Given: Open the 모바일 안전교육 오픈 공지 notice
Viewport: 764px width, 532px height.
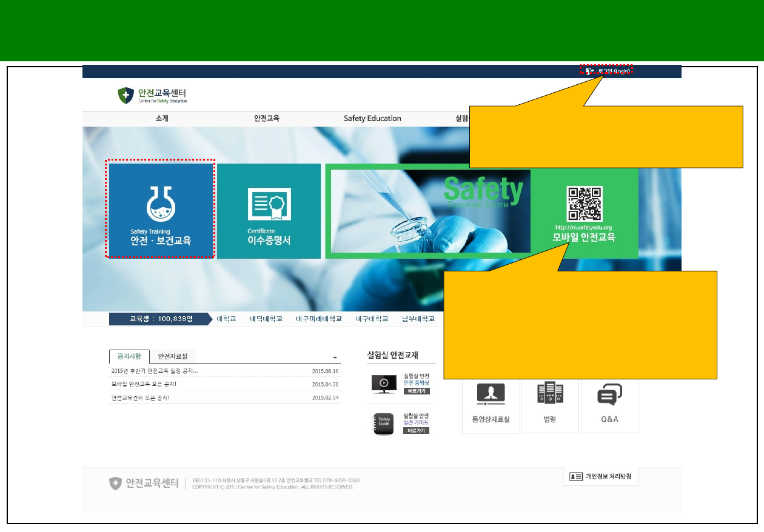Looking at the screenshot, I should point(144,384).
